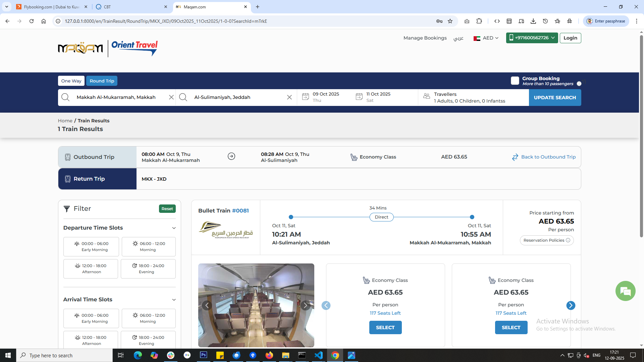644x362 pixels.
Task: Reset the applied filters
Action: (167, 209)
